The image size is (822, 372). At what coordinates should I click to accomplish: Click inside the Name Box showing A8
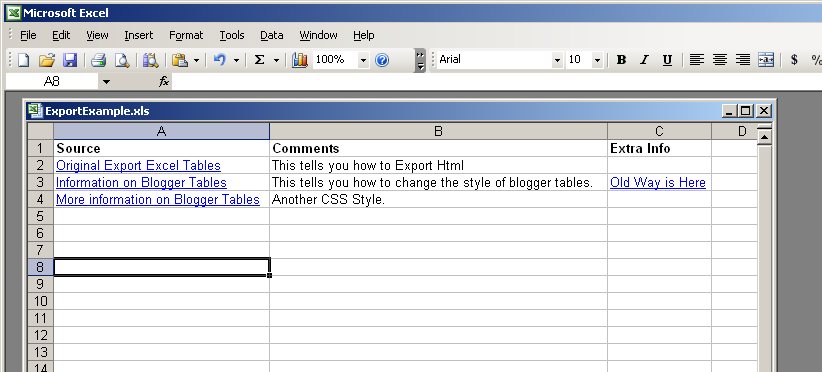click(x=52, y=82)
